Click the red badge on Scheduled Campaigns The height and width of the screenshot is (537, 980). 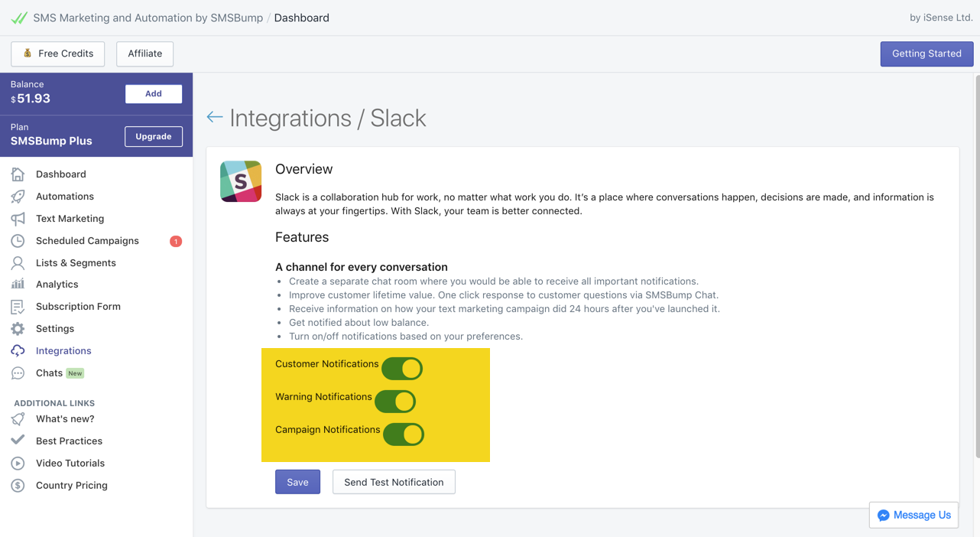[x=176, y=241]
